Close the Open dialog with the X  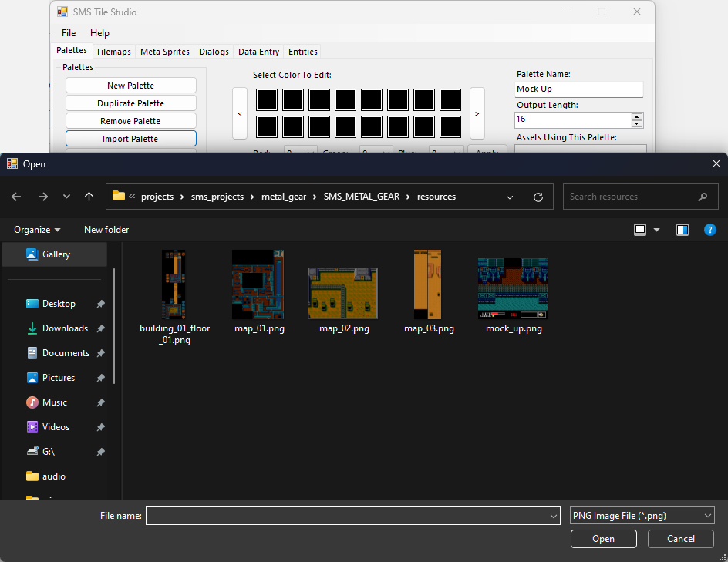tap(716, 163)
